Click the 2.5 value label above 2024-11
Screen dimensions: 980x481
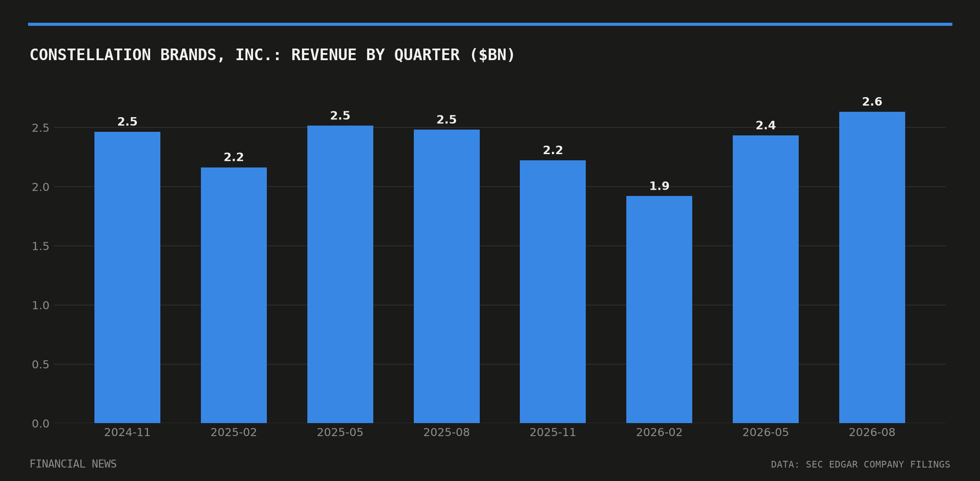[127, 122]
